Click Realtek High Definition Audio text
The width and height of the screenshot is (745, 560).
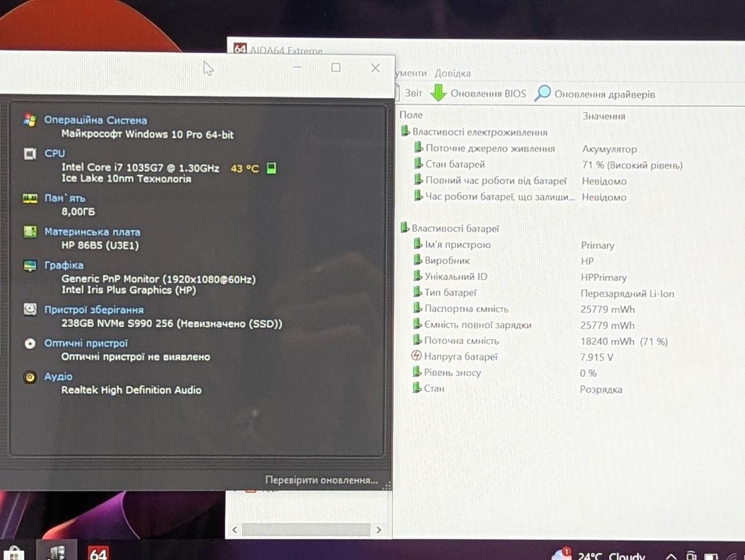(132, 390)
